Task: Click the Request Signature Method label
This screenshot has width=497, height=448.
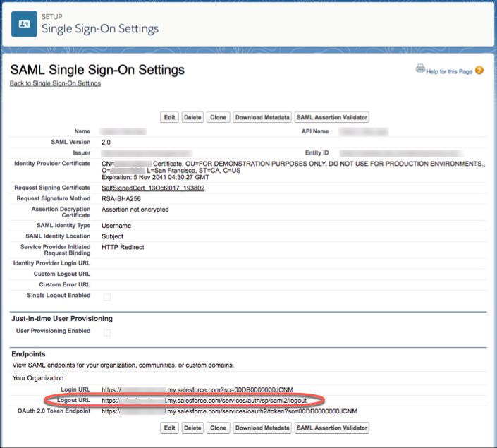Action: tap(54, 198)
